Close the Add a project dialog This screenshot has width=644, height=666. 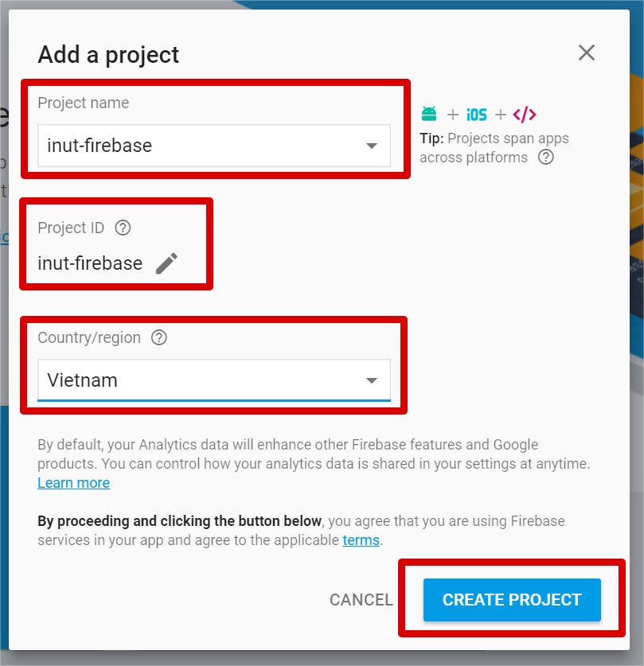[587, 53]
